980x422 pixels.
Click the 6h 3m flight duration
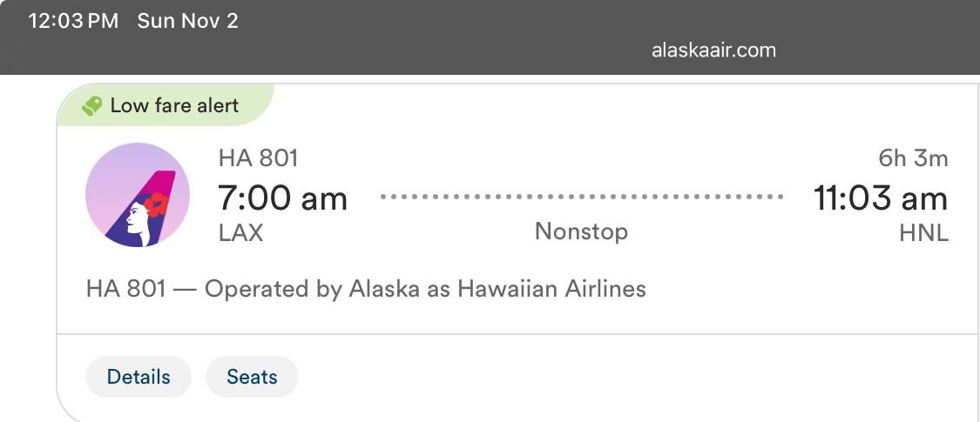click(x=913, y=158)
